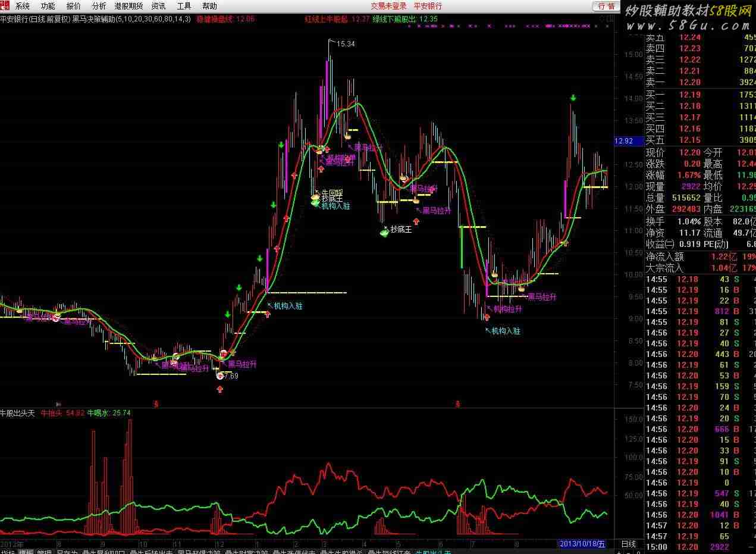
Task: Click the 净资 11.17 value
Action: coord(690,233)
